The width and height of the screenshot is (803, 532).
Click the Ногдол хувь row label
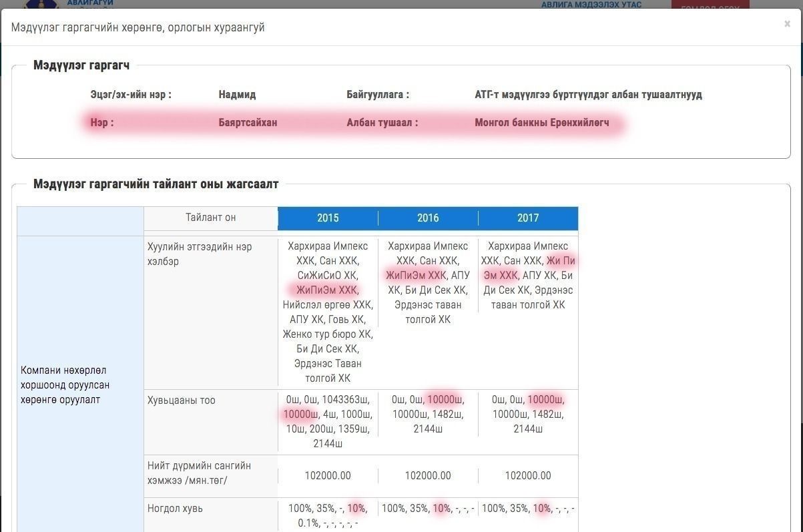175,509
